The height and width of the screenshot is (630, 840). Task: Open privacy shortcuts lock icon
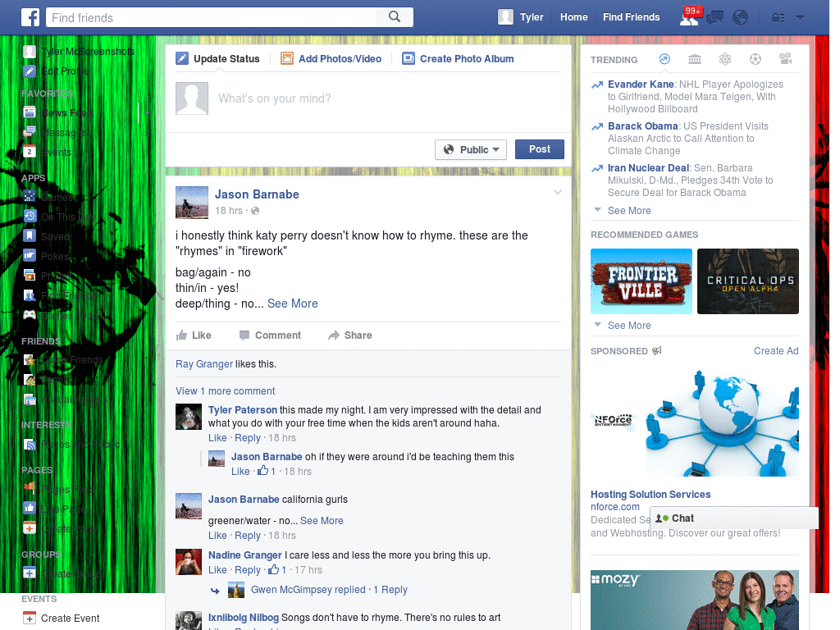click(x=778, y=18)
